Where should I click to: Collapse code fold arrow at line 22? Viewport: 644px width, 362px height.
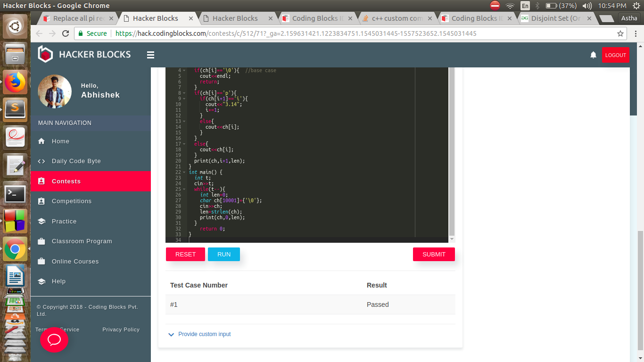184,173
